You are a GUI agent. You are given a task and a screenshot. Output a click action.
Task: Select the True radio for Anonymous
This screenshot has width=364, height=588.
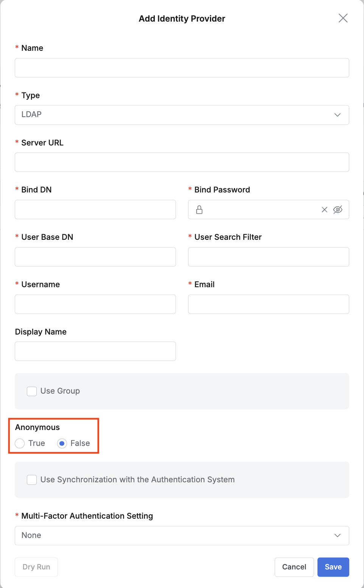20,443
